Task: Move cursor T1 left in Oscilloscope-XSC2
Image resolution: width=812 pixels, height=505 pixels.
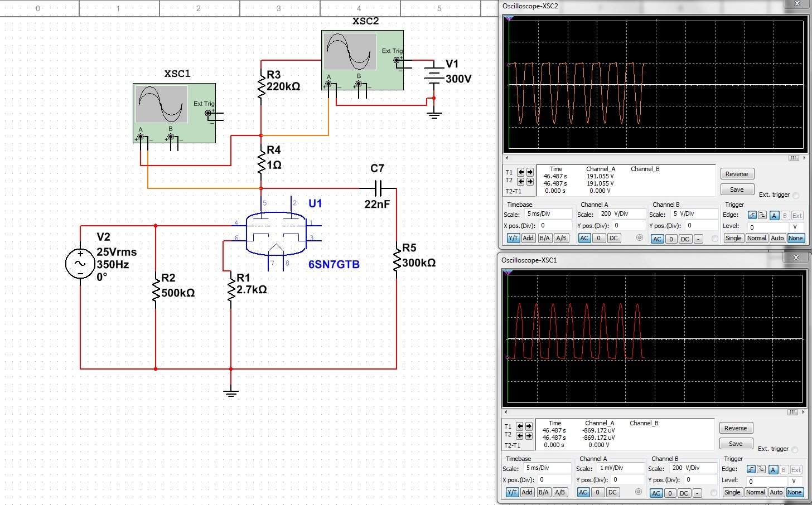Action: coord(521,172)
